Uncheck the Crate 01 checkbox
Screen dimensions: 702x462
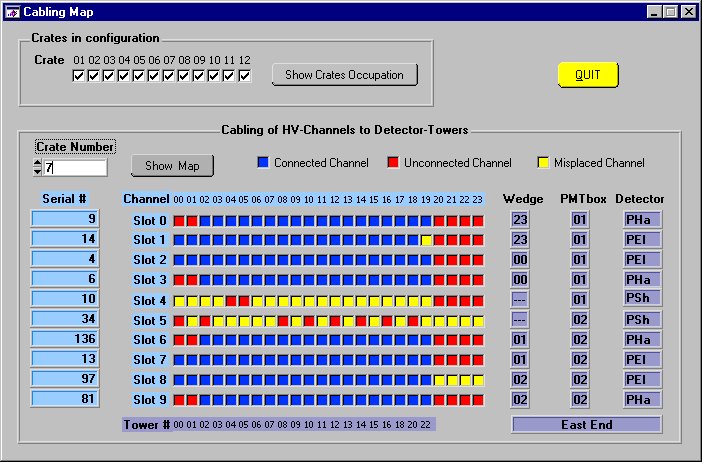click(78, 76)
